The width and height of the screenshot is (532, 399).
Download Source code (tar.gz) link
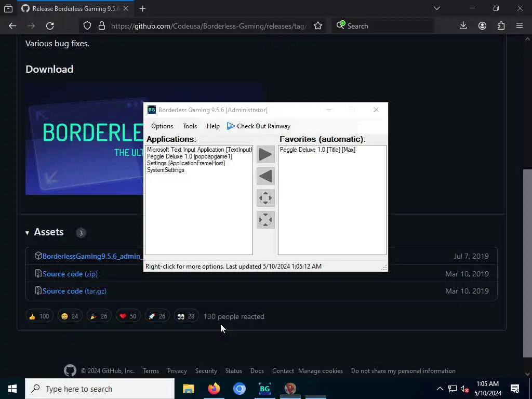click(74, 291)
